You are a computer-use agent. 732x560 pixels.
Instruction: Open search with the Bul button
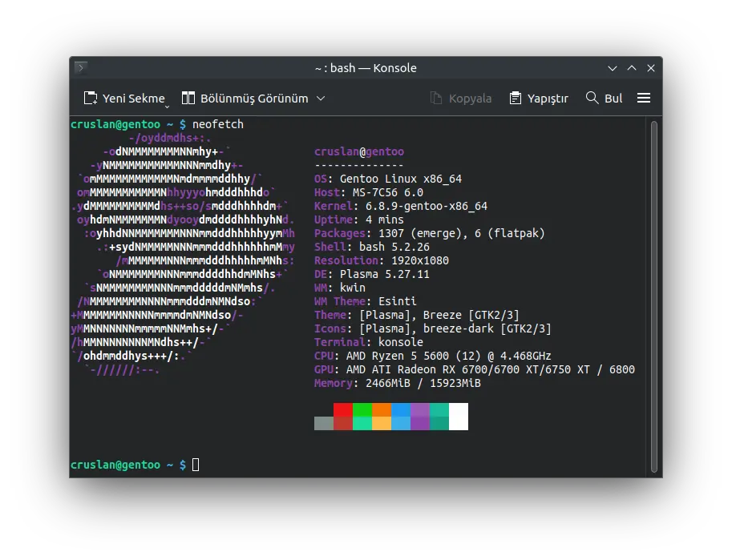pos(604,99)
